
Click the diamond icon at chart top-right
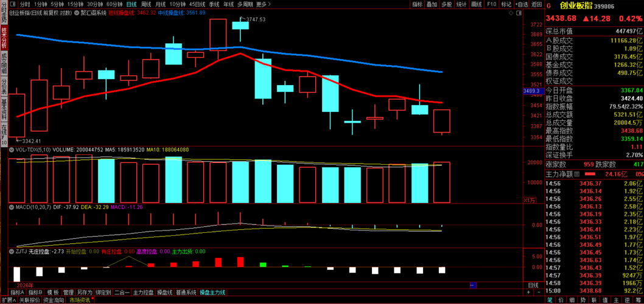tap(511, 13)
